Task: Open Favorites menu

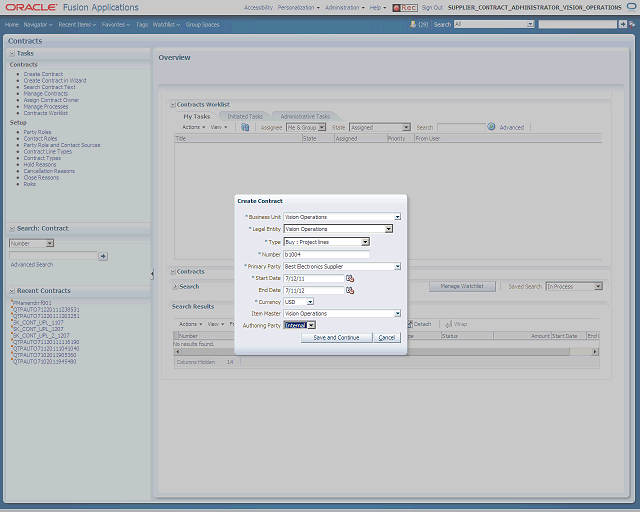Action: click(116, 25)
